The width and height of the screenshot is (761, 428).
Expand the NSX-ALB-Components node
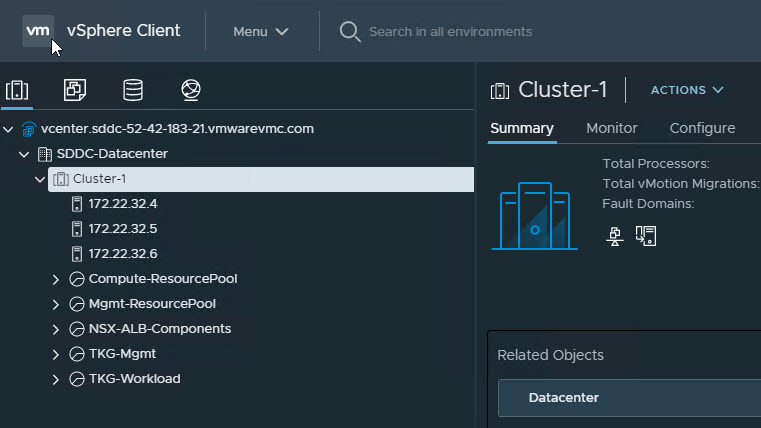(56, 329)
